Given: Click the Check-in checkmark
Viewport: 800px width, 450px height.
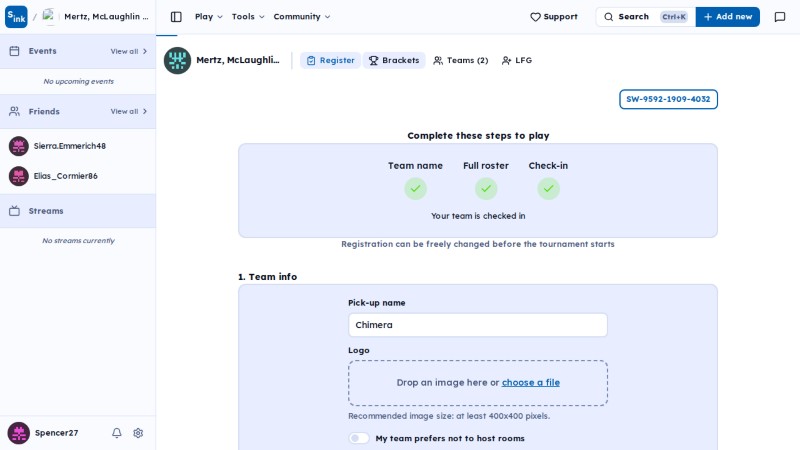Looking at the screenshot, I should pos(548,189).
